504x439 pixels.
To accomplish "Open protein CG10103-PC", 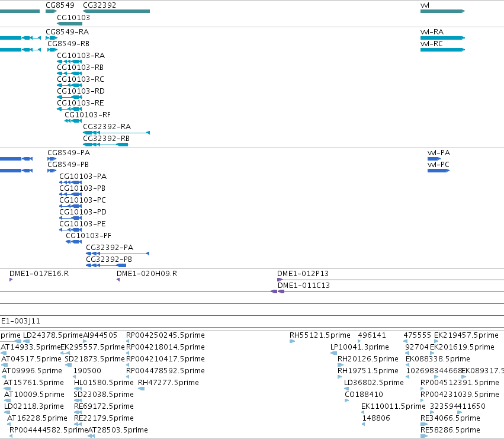I will [82, 200].
